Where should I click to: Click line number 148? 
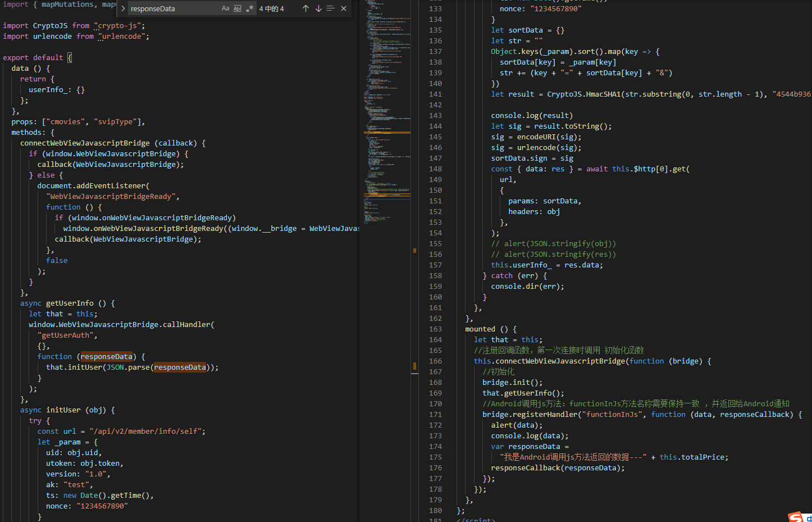(435, 169)
